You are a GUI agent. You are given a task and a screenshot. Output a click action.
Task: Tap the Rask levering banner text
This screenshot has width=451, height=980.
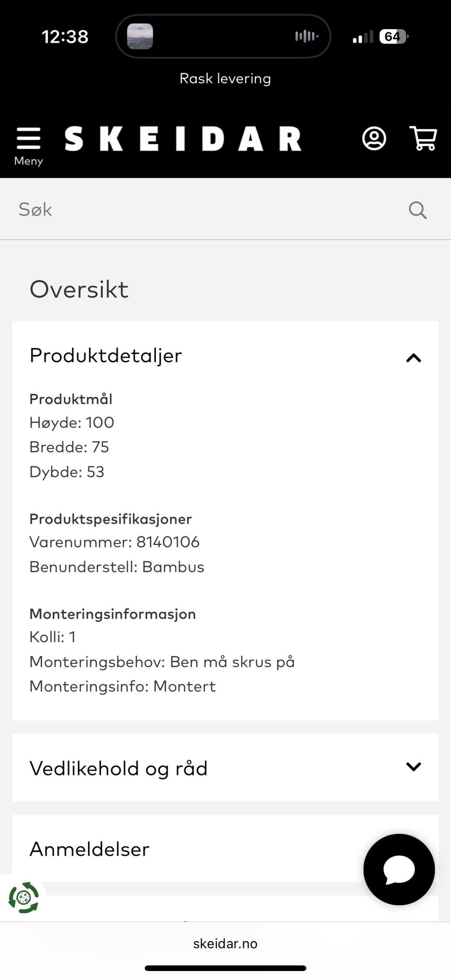click(x=225, y=78)
